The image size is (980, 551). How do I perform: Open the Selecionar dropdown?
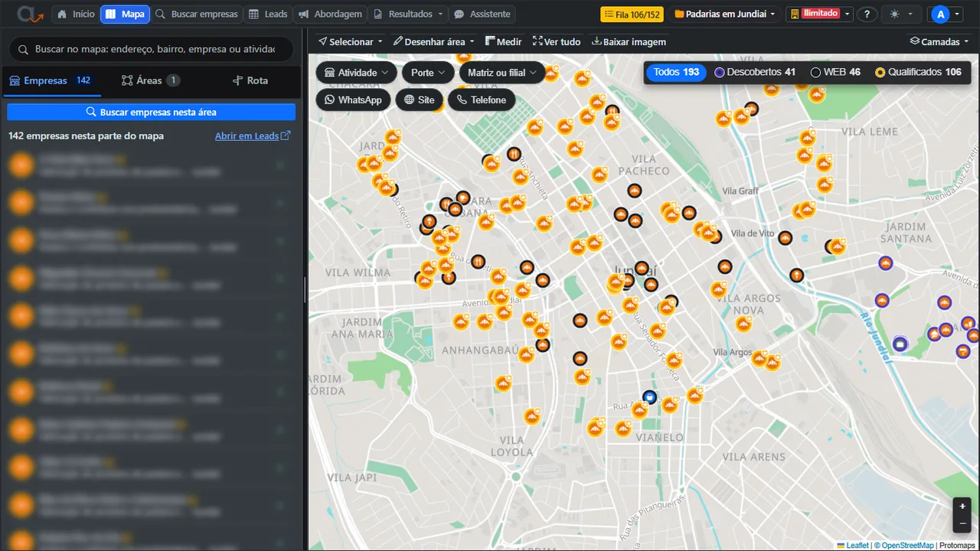(x=351, y=41)
